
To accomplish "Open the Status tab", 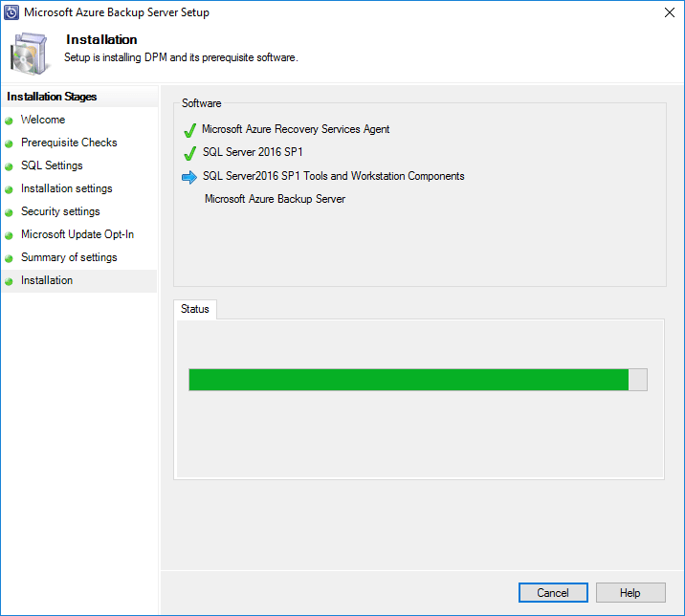I will click(x=195, y=309).
